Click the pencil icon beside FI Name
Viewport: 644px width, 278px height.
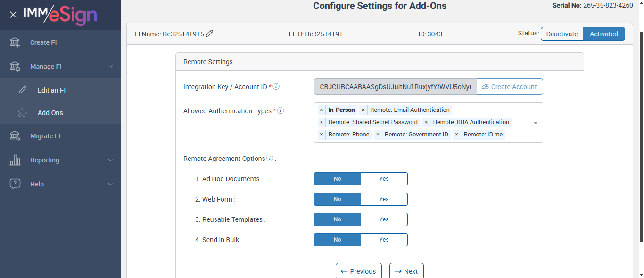pos(210,34)
